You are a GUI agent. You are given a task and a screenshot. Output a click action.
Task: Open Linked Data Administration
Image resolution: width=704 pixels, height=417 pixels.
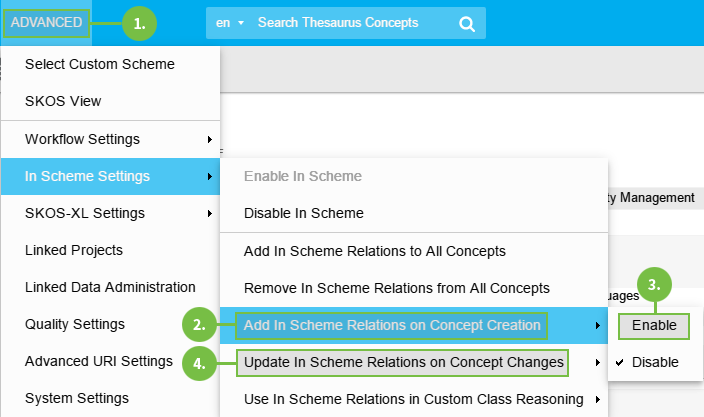110,287
